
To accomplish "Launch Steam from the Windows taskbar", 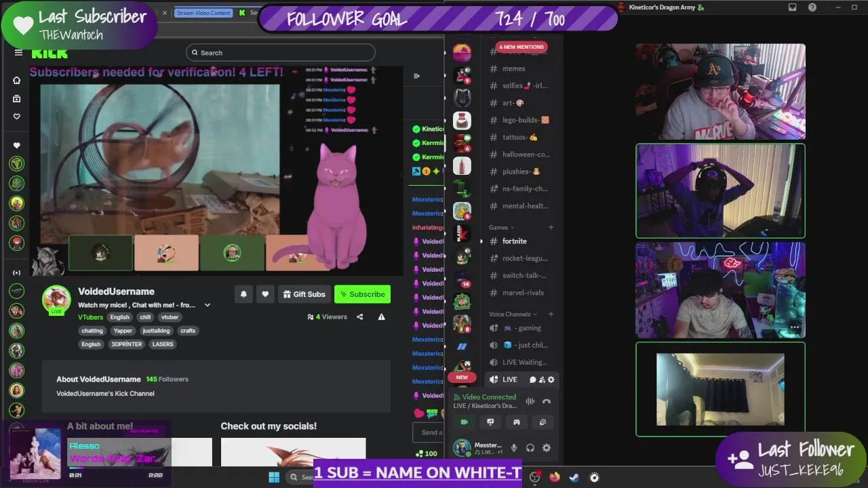I will (x=574, y=477).
